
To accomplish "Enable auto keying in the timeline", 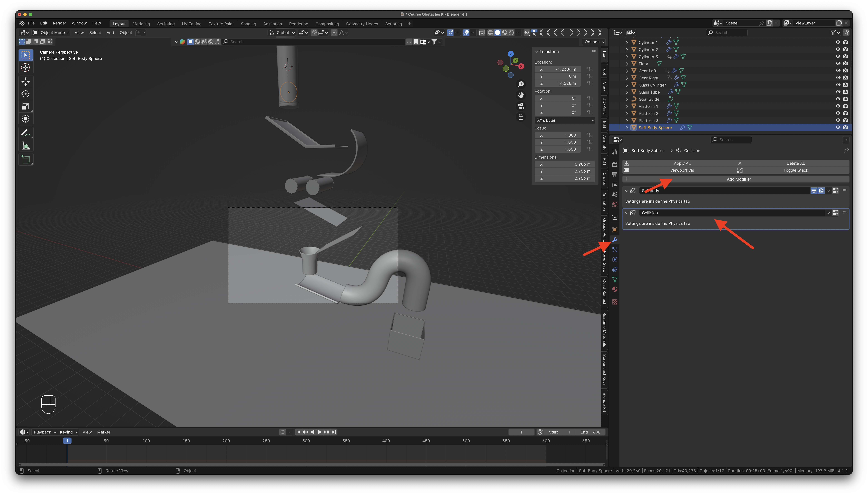I will click(x=282, y=432).
